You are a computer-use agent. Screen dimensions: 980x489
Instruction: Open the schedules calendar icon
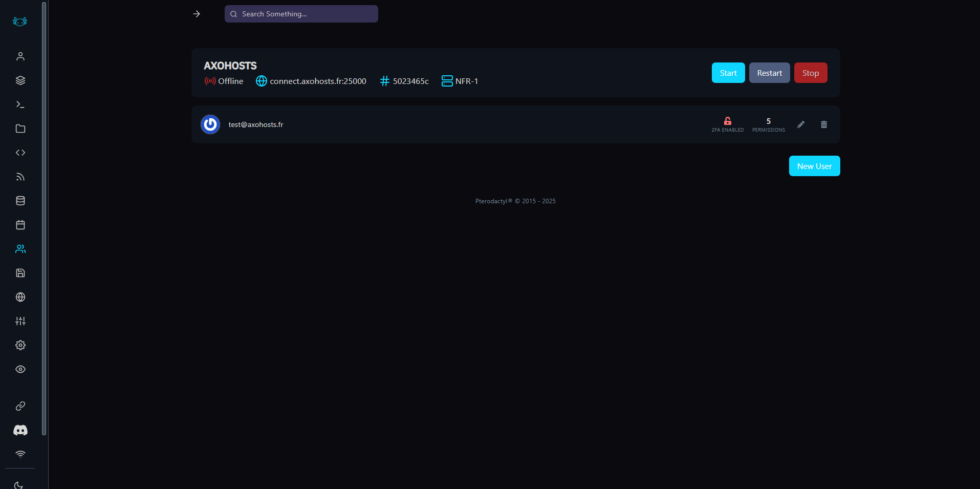tap(20, 225)
